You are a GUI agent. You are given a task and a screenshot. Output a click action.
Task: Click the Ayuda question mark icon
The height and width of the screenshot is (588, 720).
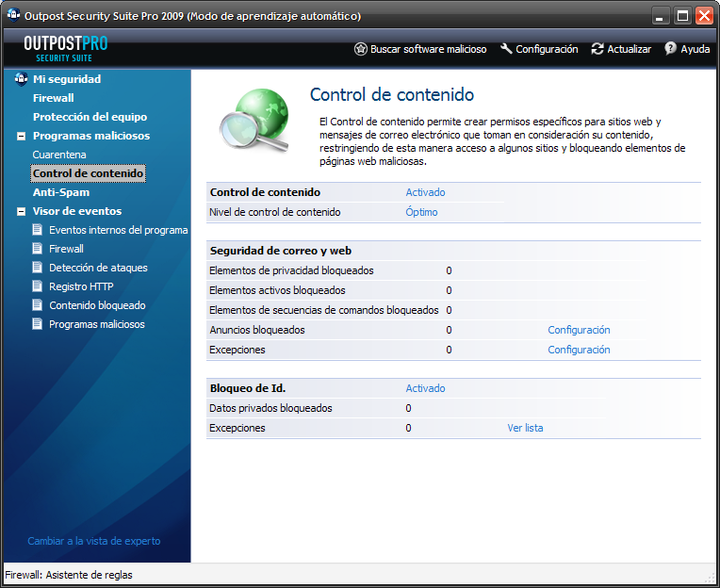(670, 48)
